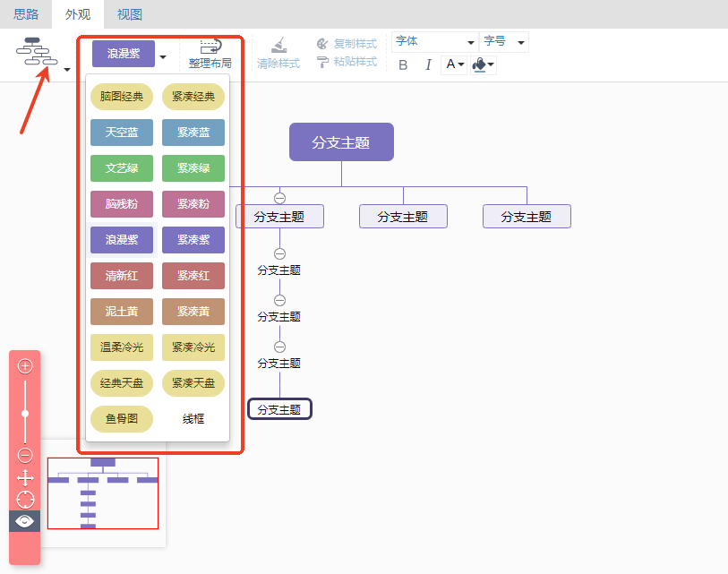
Task: Click 复制样式 copy style
Action: (x=347, y=44)
